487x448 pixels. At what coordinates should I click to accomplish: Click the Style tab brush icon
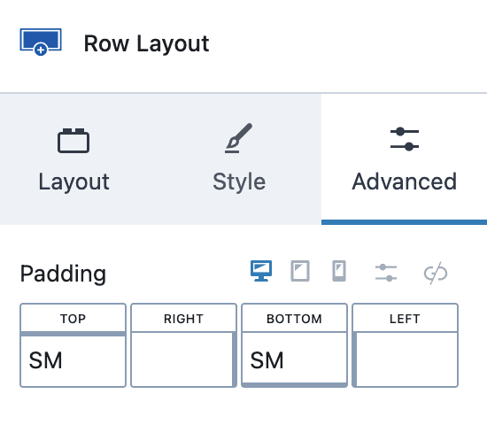238,138
